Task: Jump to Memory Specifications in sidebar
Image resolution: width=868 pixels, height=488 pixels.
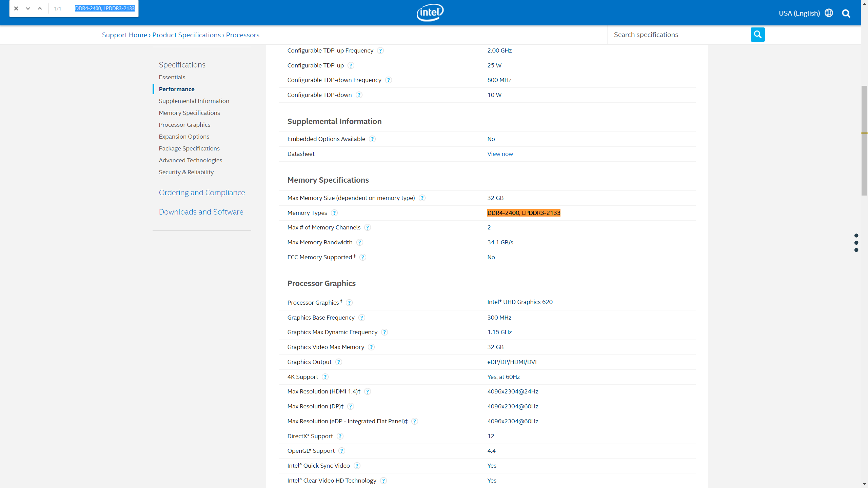Action: point(189,113)
